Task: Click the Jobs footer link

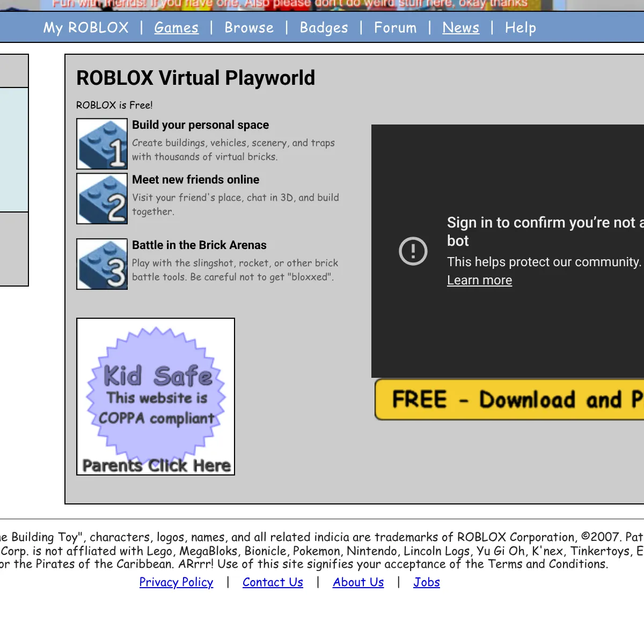Action: pyautogui.click(x=426, y=582)
